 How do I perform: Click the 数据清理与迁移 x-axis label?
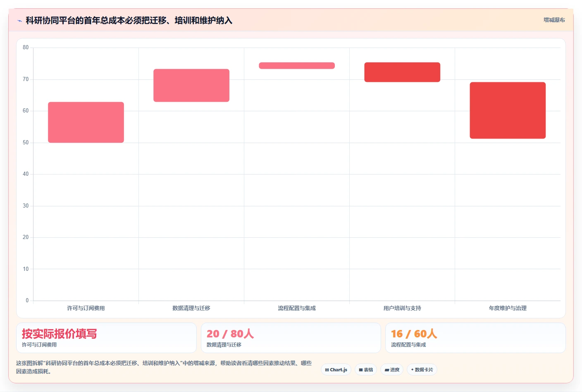[x=191, y=308]
